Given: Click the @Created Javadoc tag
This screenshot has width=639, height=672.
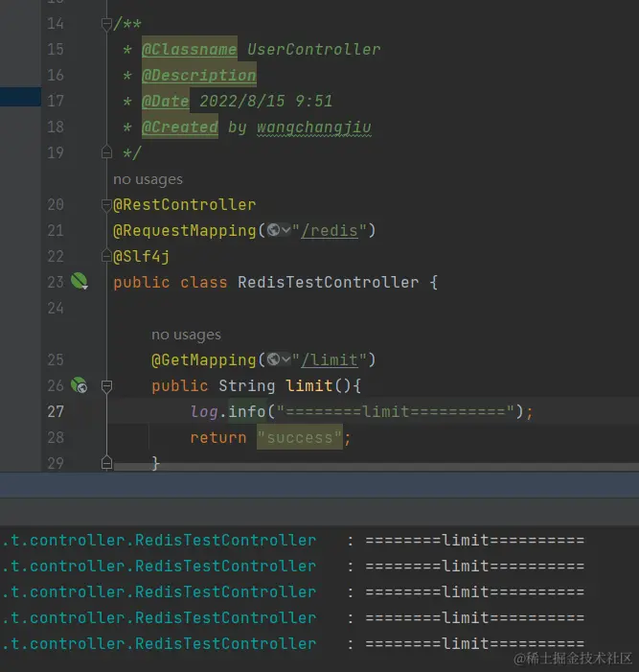Looking at the screenshot, I should 180,127.
